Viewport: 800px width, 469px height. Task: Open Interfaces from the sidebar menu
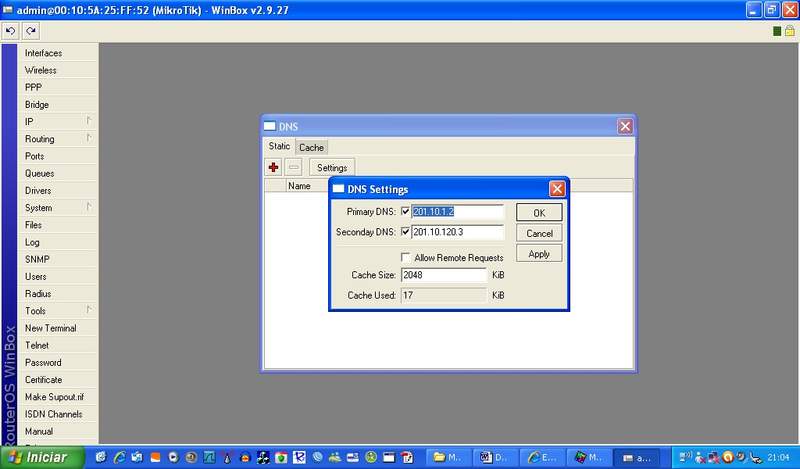[57, 53]
